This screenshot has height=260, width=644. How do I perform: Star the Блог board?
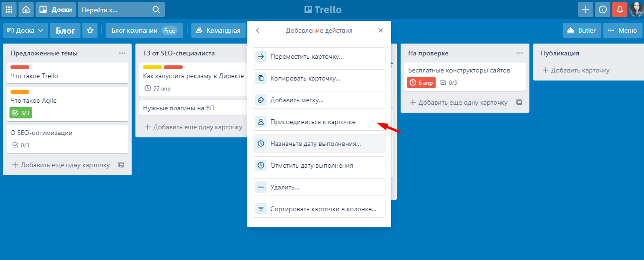[90, 30]
